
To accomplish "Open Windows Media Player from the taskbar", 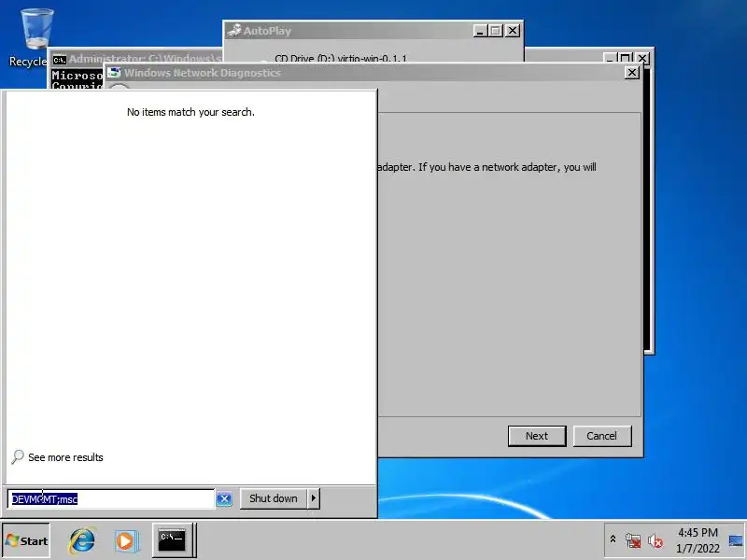I will 127,541.
